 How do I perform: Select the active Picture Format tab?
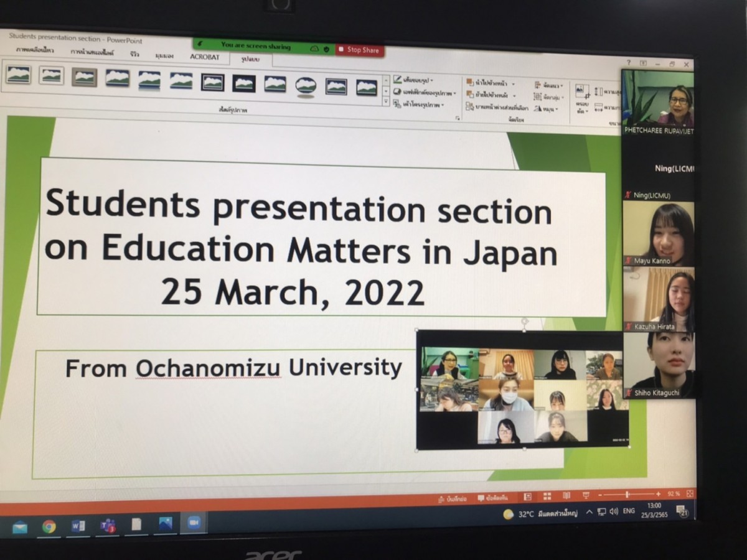(250, 59)
